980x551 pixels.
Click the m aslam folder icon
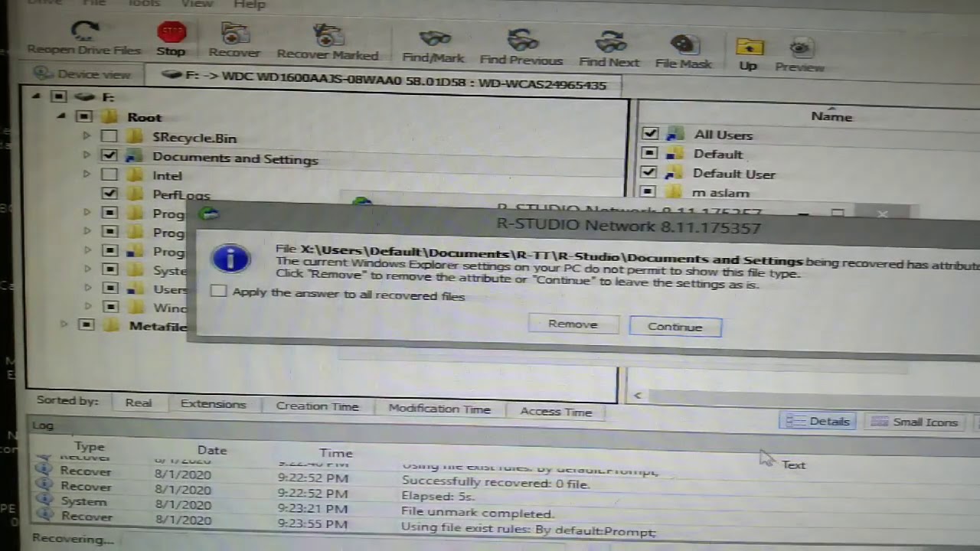tap(673, 192)
